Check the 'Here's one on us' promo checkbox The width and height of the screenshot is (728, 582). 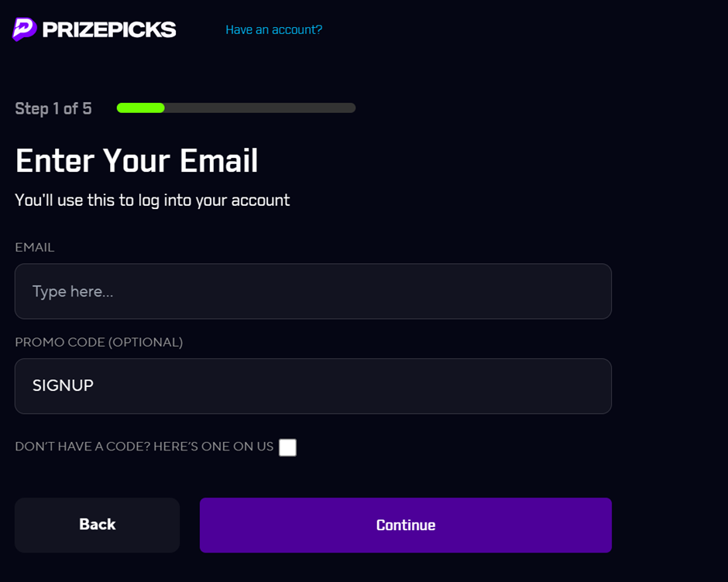click(287, 447)
